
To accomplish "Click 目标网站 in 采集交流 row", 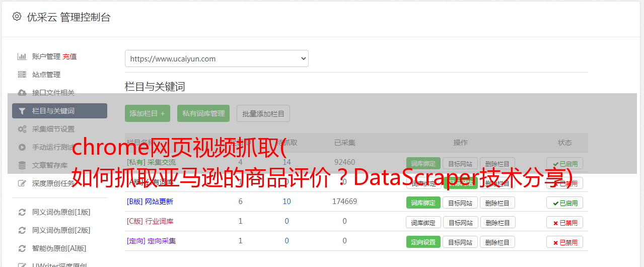I will point(460,164).
